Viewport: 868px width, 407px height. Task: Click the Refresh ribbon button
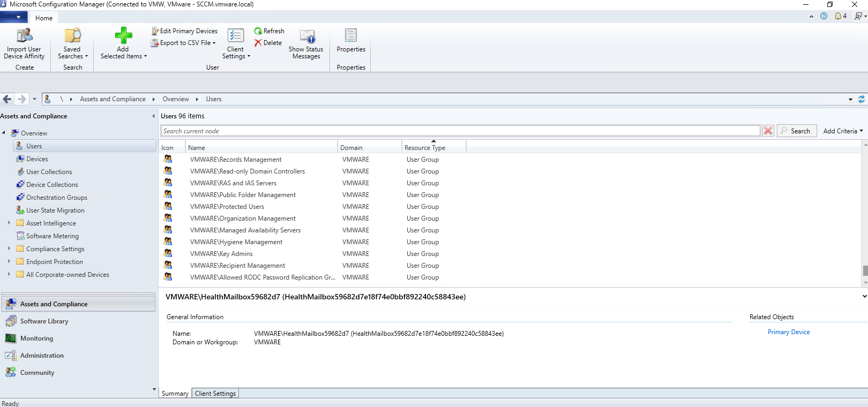click(270, 31)
